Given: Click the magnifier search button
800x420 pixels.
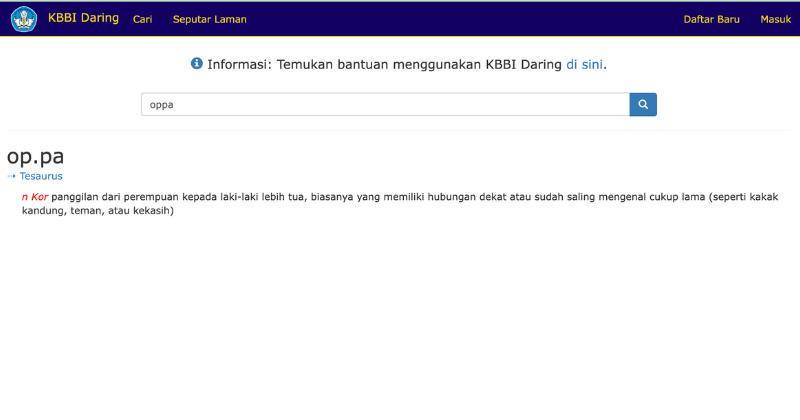Looking at the screenshot, I should 643,105.
